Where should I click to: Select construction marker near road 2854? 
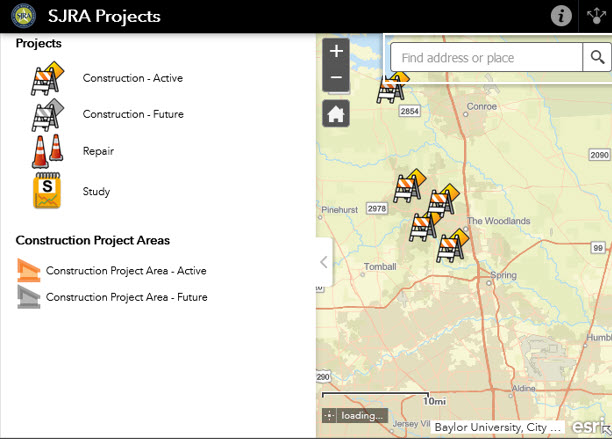pyautogui.click(x=392, y=87)
